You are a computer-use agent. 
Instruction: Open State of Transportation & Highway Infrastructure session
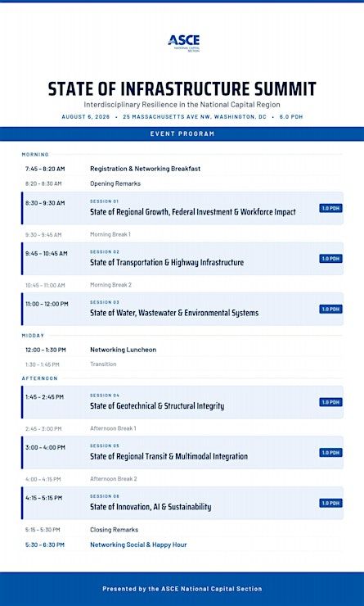[167, 262]
